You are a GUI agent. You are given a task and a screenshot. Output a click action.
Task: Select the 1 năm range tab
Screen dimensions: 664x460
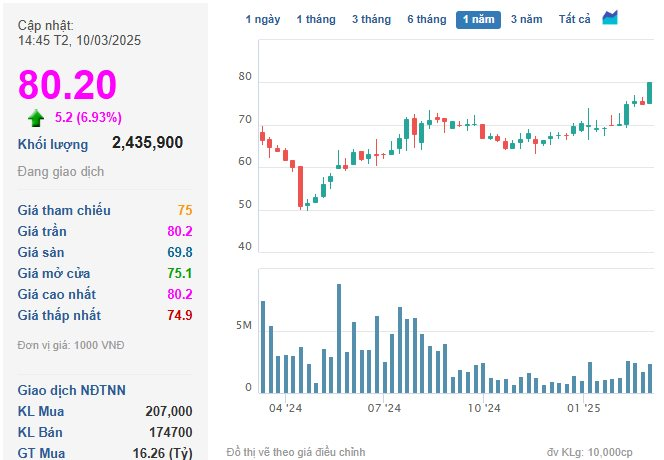[x=478, y=19]
